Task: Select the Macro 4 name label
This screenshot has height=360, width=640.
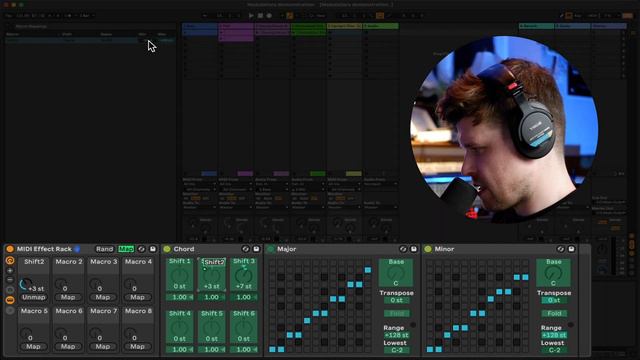Action: click(138, 262)
